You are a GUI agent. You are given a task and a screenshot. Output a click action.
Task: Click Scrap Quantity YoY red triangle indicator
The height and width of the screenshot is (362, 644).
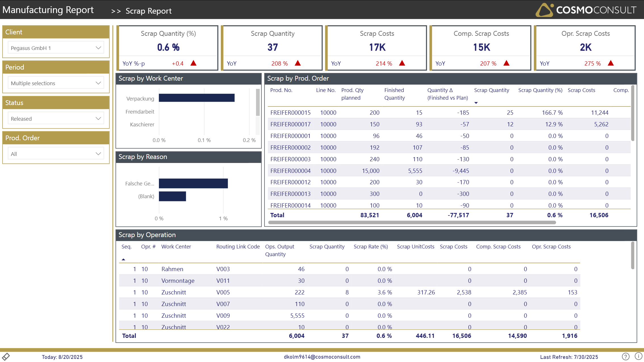pos(298,63)
